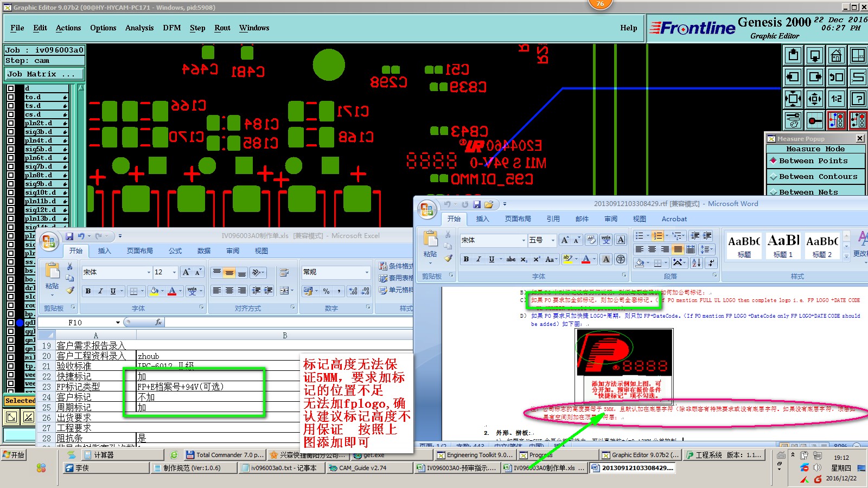This screenshot has height=488, width=868.
Task: Click the Job Matrix button
Action: 45,74
